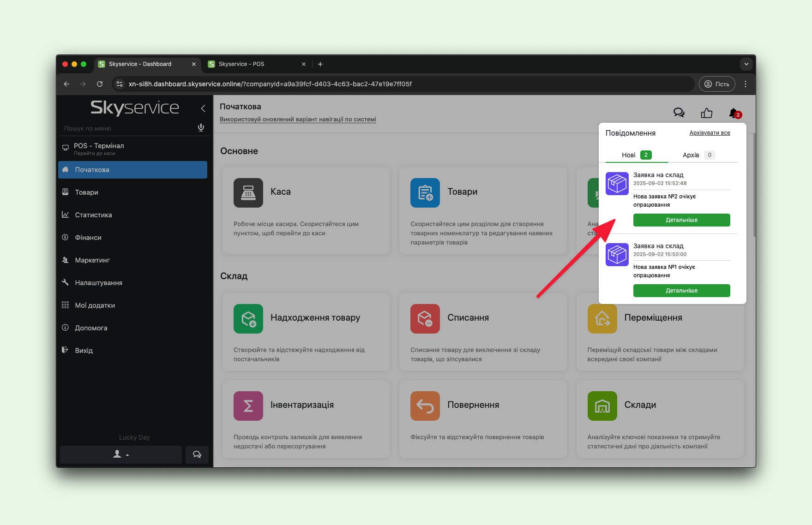Click the Інвентаризація sigma icon
Viewport: 812px width, 525px height.
pyautogui.click(x=248, y=406)
